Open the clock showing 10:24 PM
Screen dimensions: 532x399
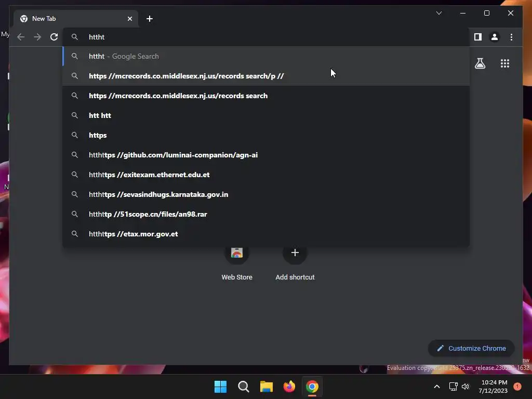coord(493,387)
